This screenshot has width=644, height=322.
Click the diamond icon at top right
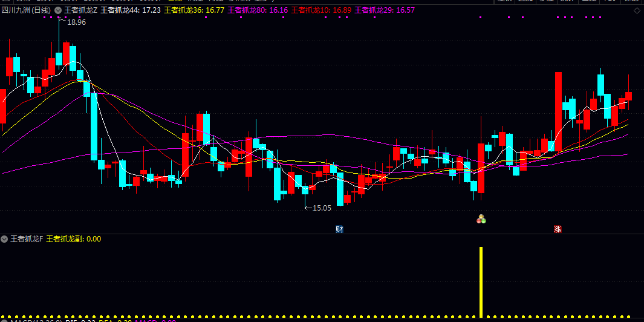[x=637, y=10]
